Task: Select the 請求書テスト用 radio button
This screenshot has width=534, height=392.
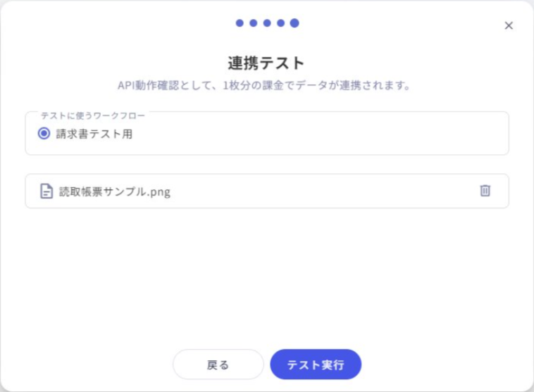Action: 44,134
